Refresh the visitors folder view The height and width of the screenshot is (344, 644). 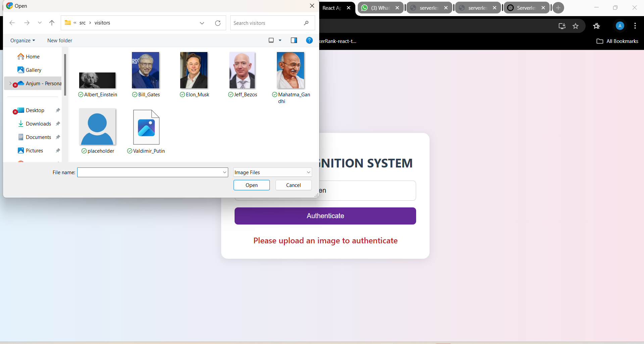point(218,23)
